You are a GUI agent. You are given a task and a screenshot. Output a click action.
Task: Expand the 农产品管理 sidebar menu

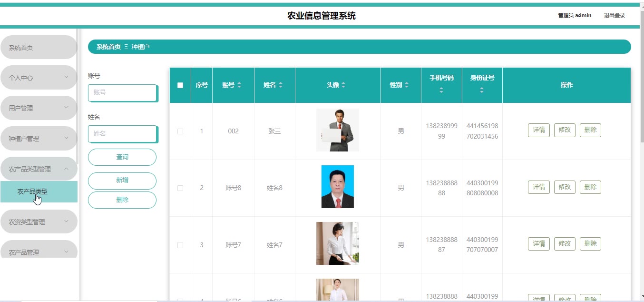pyautogui.click(x=39, y=250)
